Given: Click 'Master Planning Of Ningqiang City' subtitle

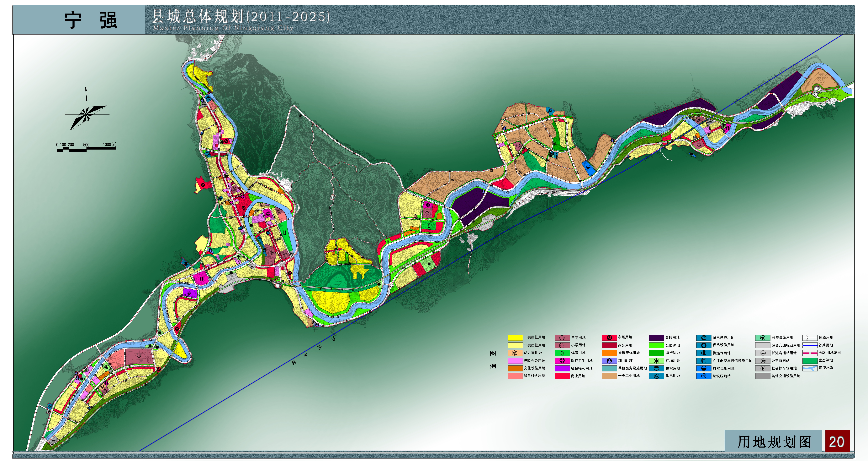Looking at the screenshot, I should tap(223, 28).
